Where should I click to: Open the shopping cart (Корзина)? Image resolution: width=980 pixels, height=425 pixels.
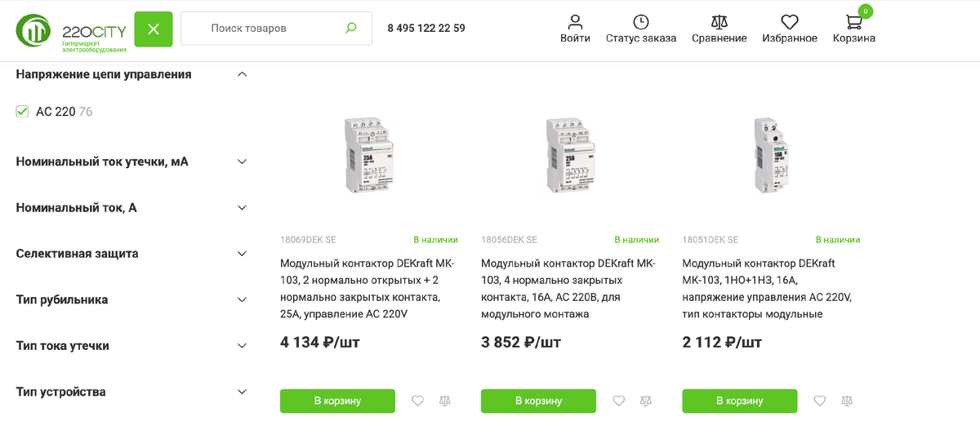(x=854, y=29)
